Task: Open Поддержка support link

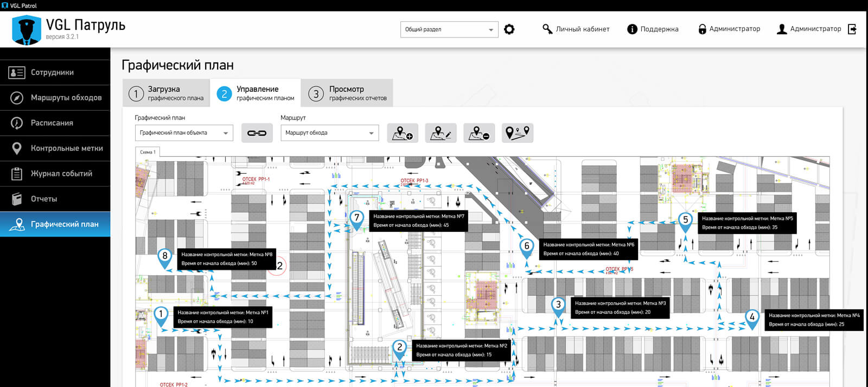Action: (653, 29)
